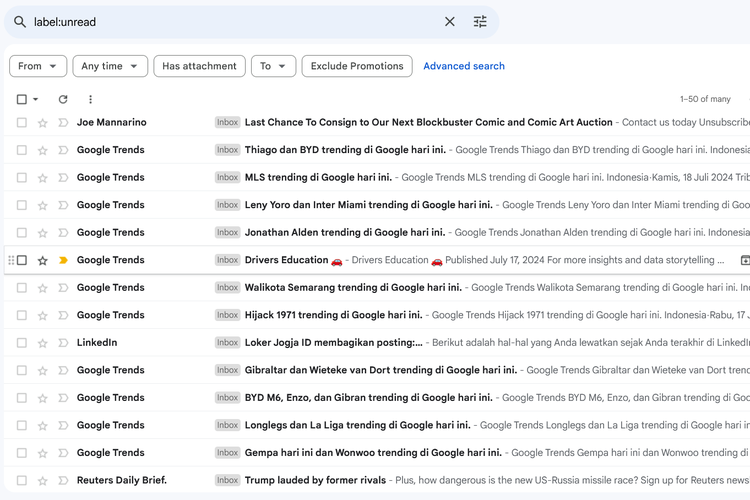Select the Hijack 1971 email checkbox
Screen dimensions: 750x500
(22, 315)
